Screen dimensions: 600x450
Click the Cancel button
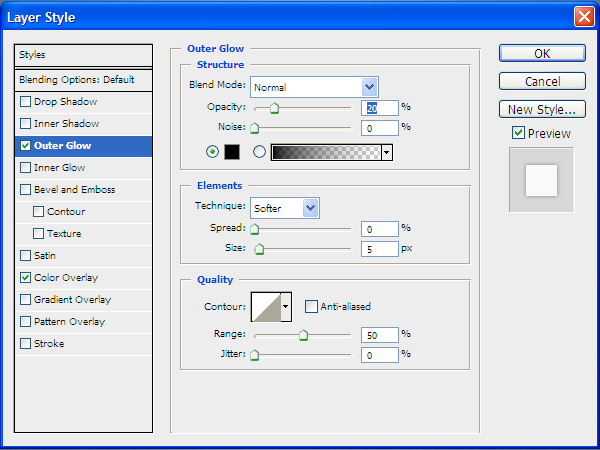point(542,81)
